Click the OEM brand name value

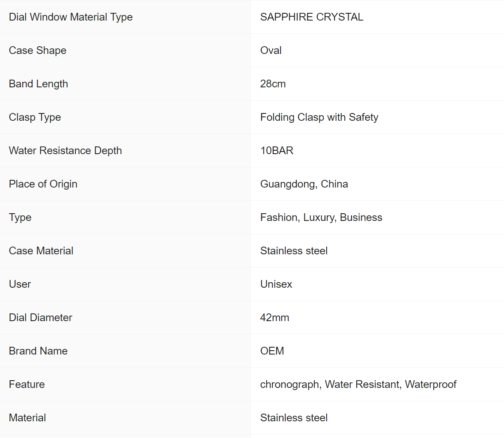click(x=272, y=351)
